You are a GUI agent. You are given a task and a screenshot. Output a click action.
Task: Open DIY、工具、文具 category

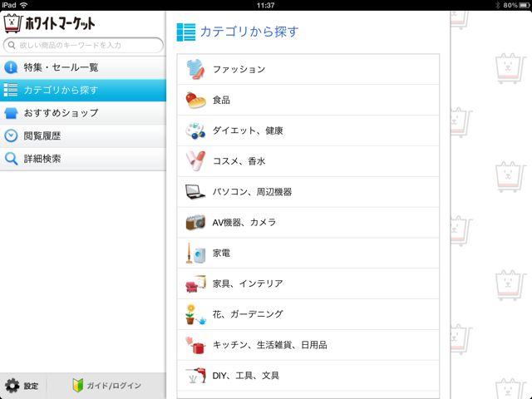308,375
